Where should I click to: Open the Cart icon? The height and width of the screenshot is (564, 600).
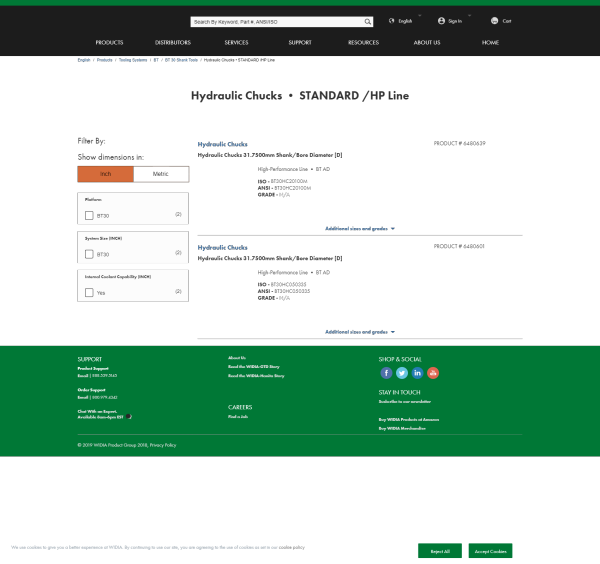(x=494, y=21)
